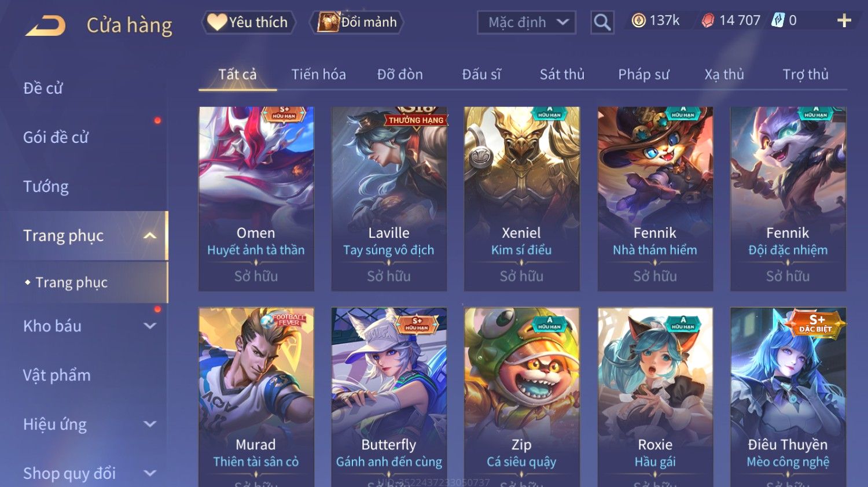Click the gold coin balance icon

pos(638,21)
